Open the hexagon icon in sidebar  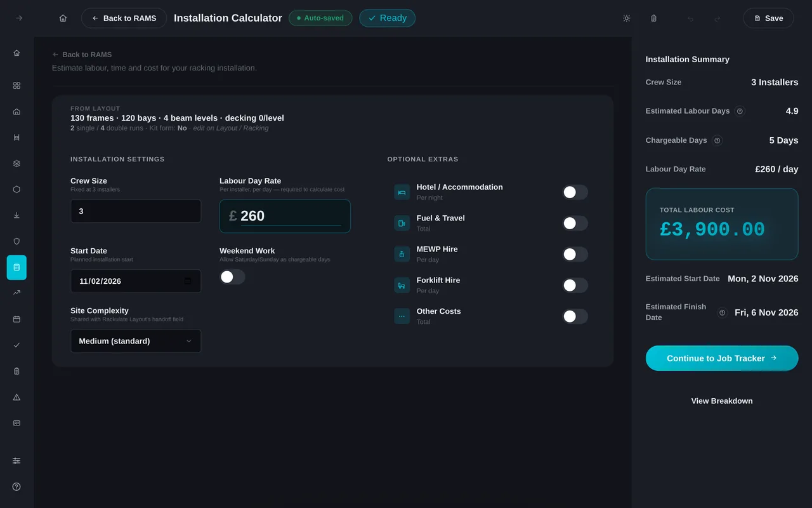[x=16, y=189]
